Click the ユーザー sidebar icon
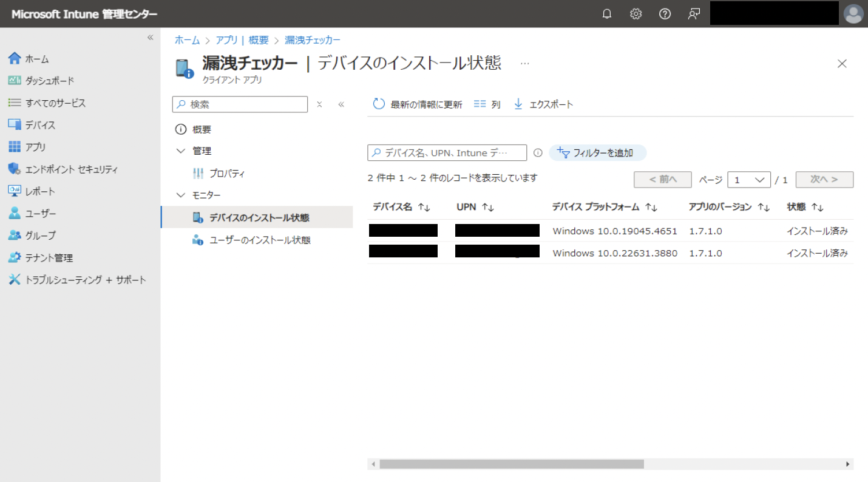This screenshot has width=868, height=482. pos(15,214)
